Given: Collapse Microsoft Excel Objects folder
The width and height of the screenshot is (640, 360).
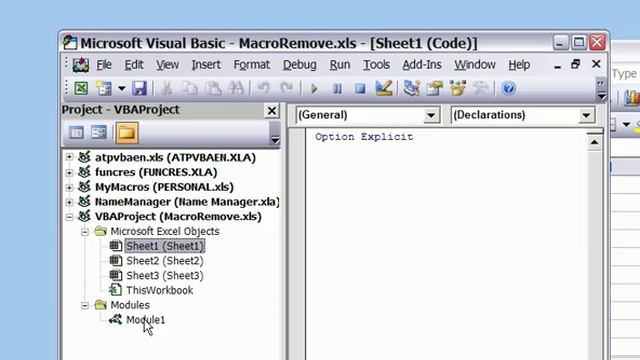Looking at the screenshot, I should click(x=85, y=231).
